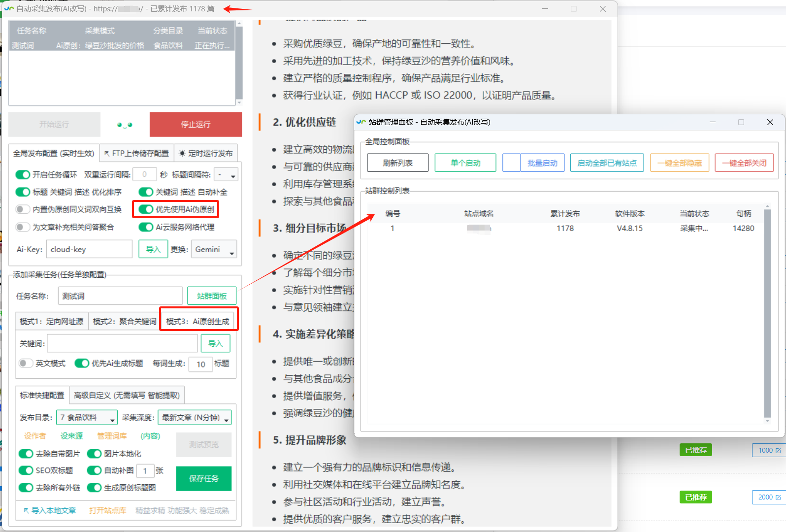
Task: Click 单个启动 button
Action: (x=465, y=163)
